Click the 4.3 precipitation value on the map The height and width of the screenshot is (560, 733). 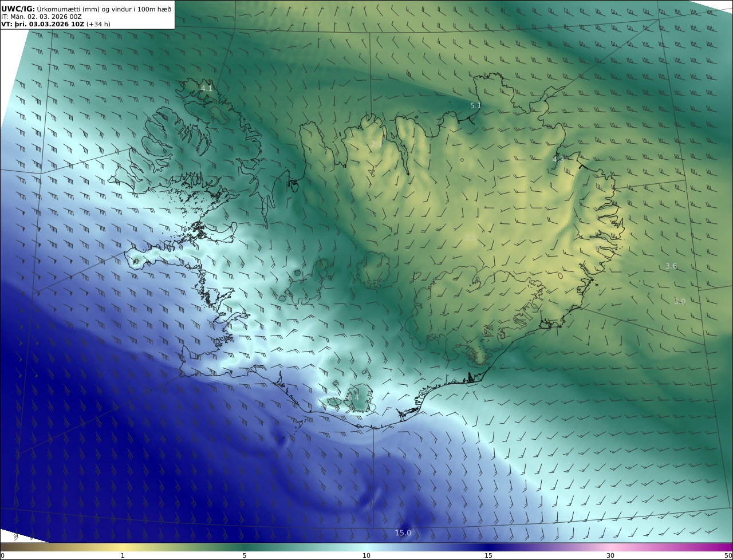558,159
